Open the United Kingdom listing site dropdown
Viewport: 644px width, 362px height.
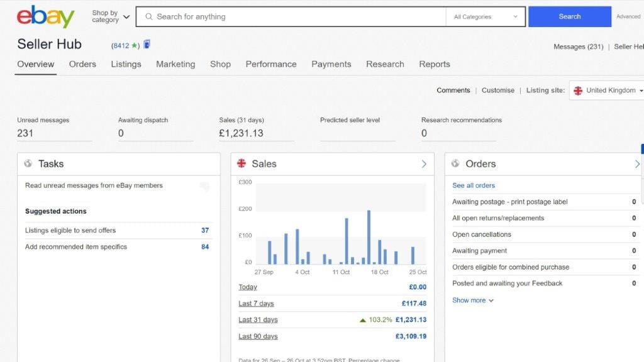point(608,90)
